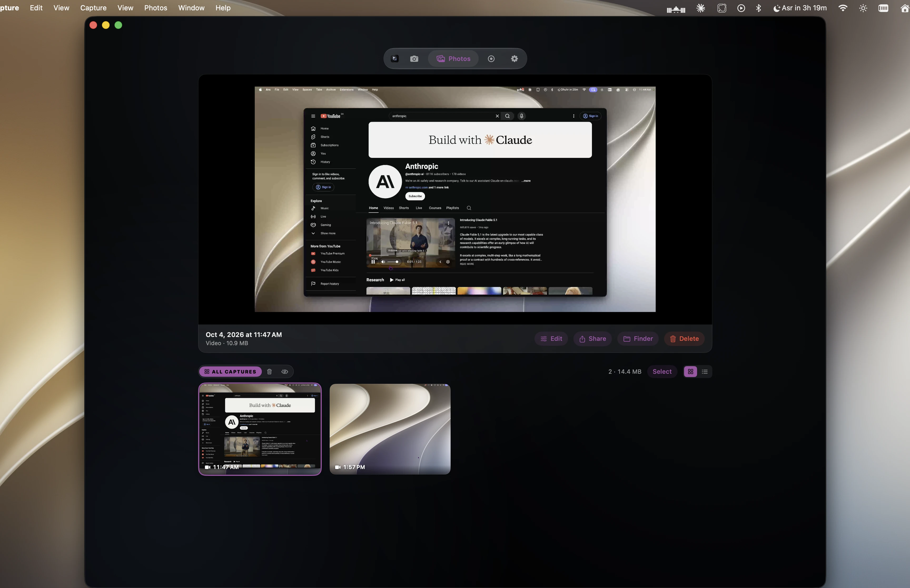
Task: Delete the selected video capture
Action: click(x=684, y=339)
